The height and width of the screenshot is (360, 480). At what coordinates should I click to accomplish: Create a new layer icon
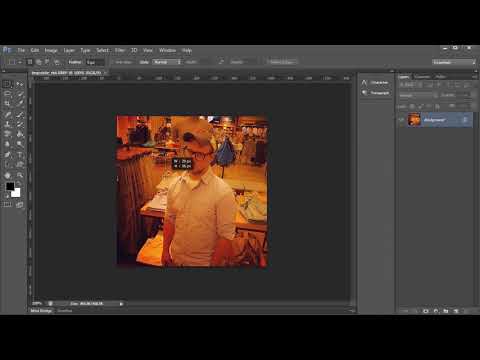coord(456,311)
